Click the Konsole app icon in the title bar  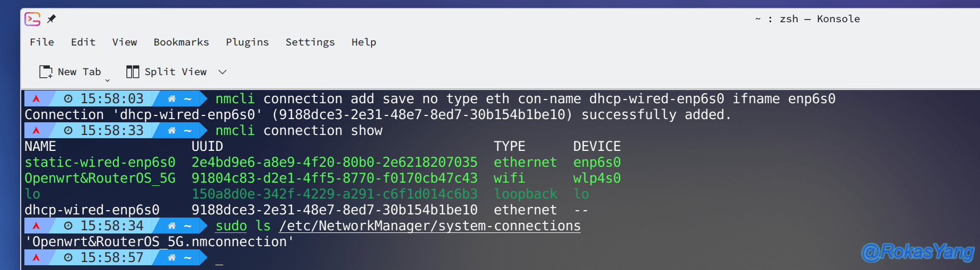(x=32, y=19)
